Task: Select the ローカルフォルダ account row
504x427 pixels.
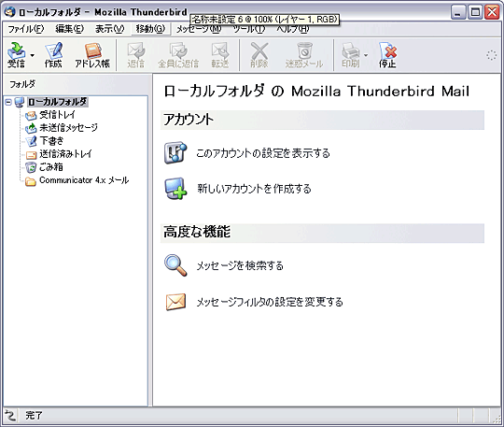Action: (58, 102)
